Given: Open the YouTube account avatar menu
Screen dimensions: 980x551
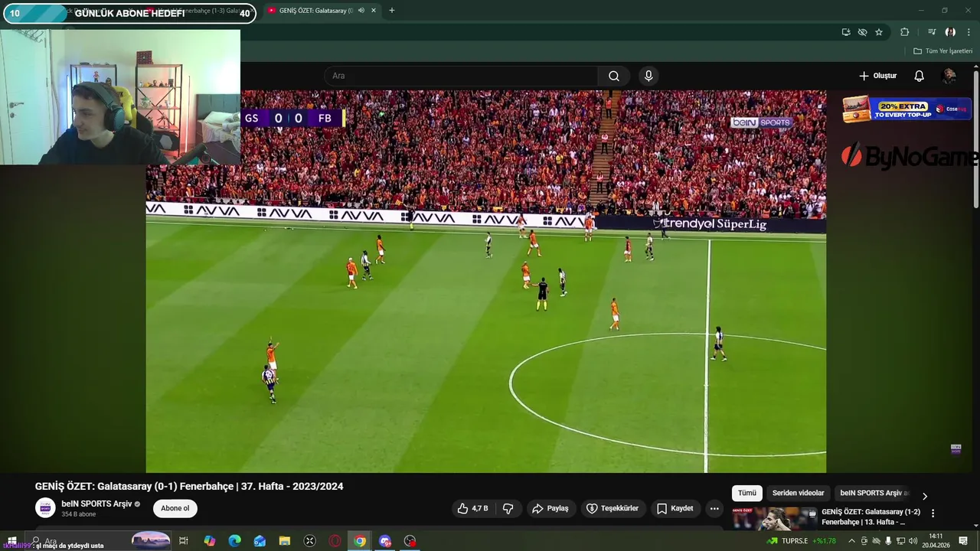Looking at the screenshot, I should click(x=949, y=76).
